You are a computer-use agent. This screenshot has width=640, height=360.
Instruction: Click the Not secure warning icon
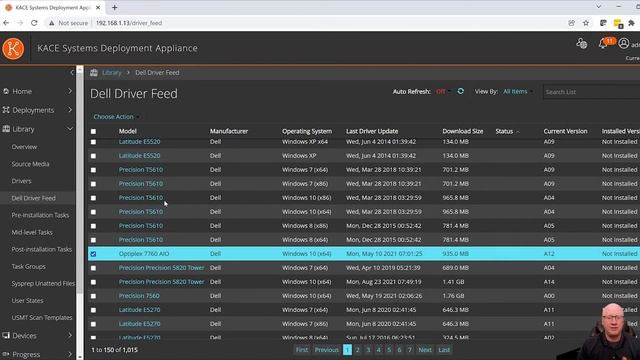point(51,23)
